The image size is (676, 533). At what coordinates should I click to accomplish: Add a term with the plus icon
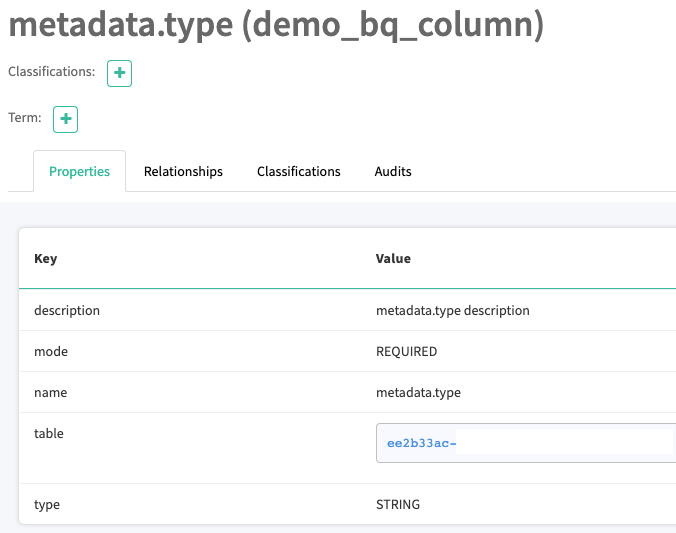point(66,119)
